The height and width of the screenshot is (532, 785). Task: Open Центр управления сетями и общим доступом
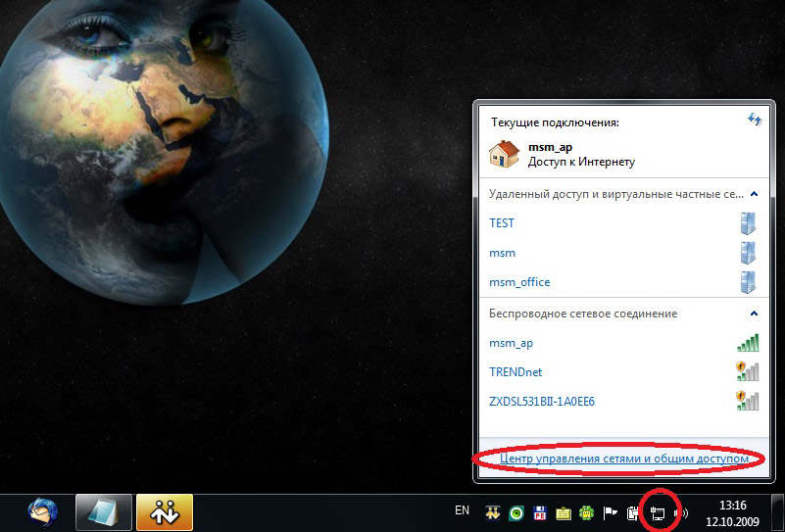click(x=624, y=459)
